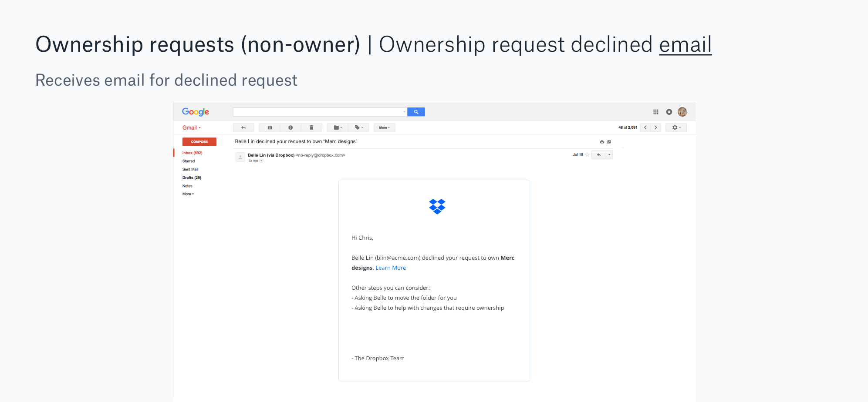The width and height of the screenshot is (868, 402).
Task: Open the Labels dropdown
Action: click(x=358, y=127)
